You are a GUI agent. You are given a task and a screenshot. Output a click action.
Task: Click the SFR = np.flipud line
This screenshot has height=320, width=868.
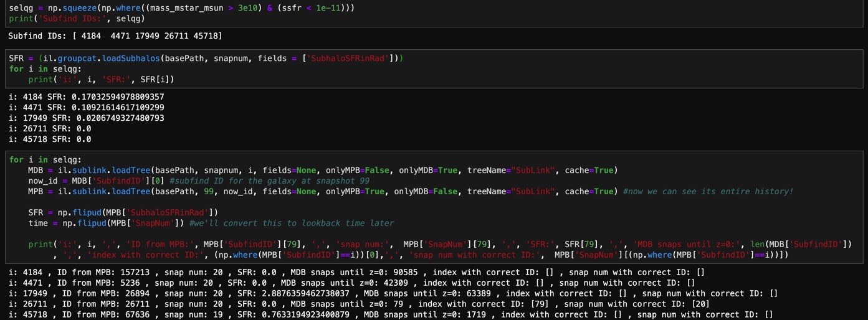pos(123,212)
